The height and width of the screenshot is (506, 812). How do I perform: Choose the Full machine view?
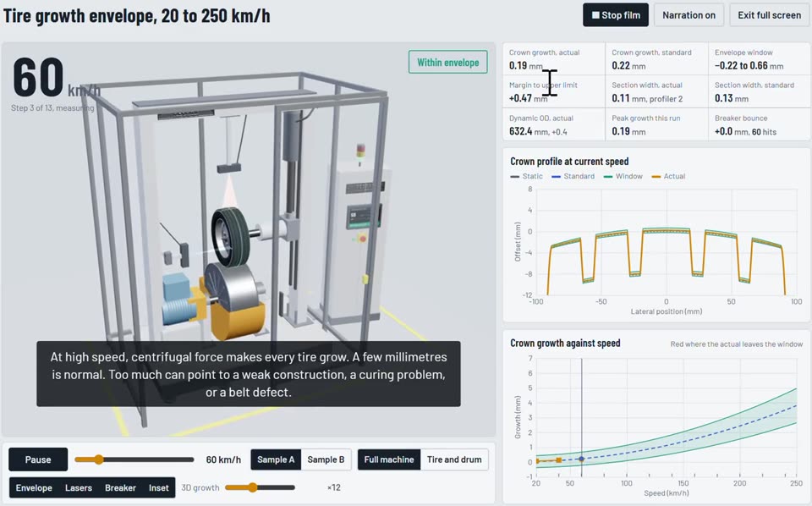pyautogui.click(x=389, y=459)
